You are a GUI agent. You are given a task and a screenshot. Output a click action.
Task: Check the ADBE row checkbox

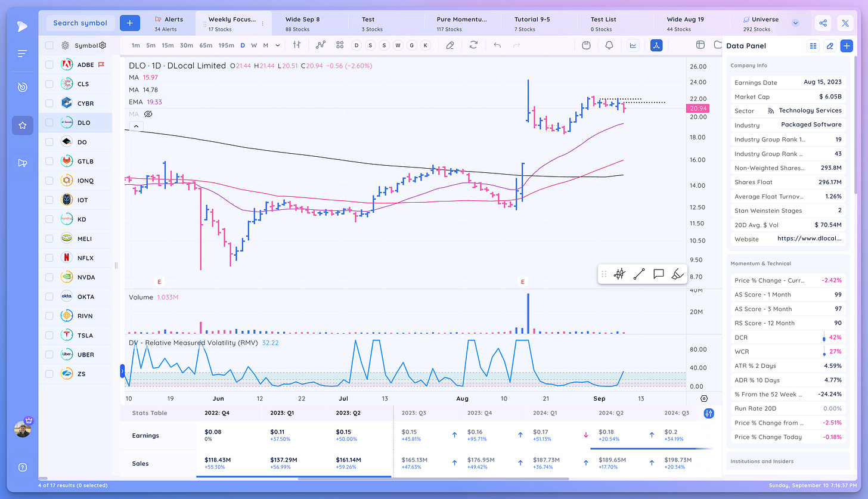[49, 64]
